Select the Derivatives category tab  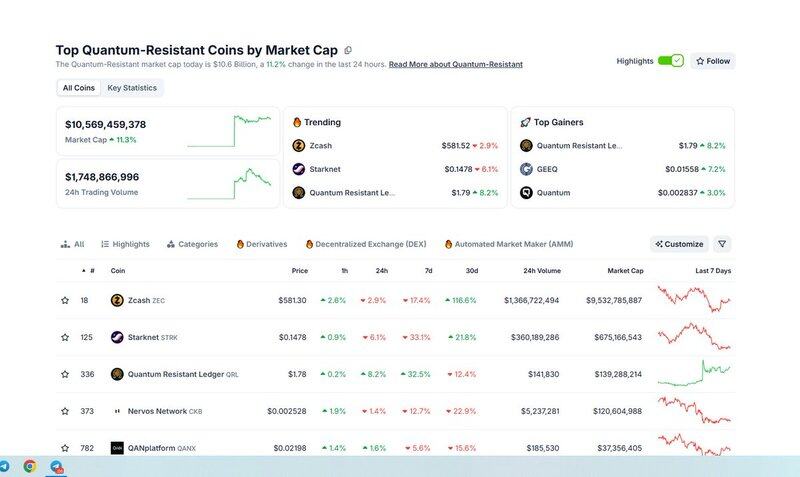point(261,244)
